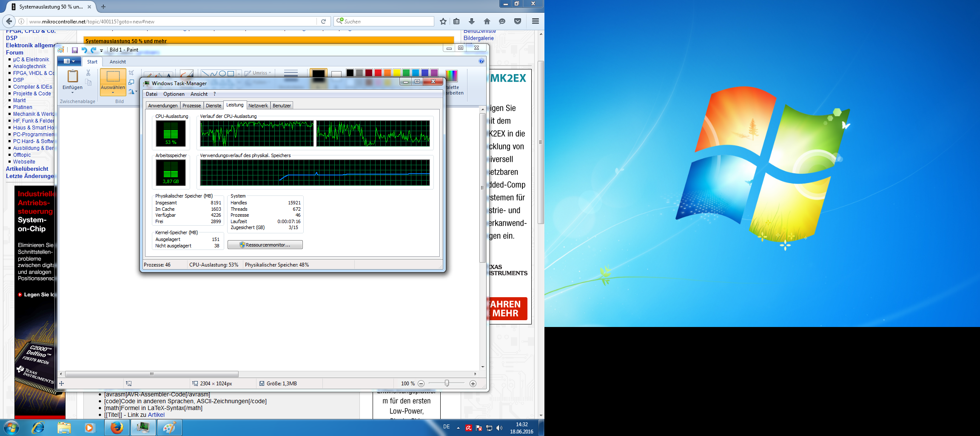The width and height of the screenshot is (980, 436).
Task: Open the Optionen menu in Task-Manager
Action: (174, 94)
